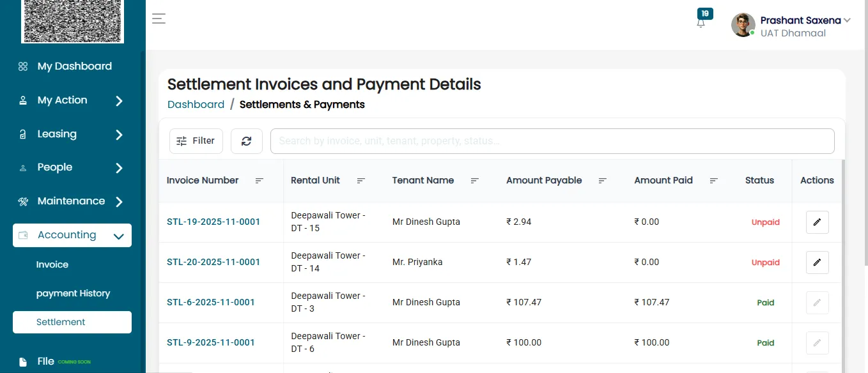Sort by Tenant Name column icon
The image size is (868, 373).
click(x=475, y=181)
